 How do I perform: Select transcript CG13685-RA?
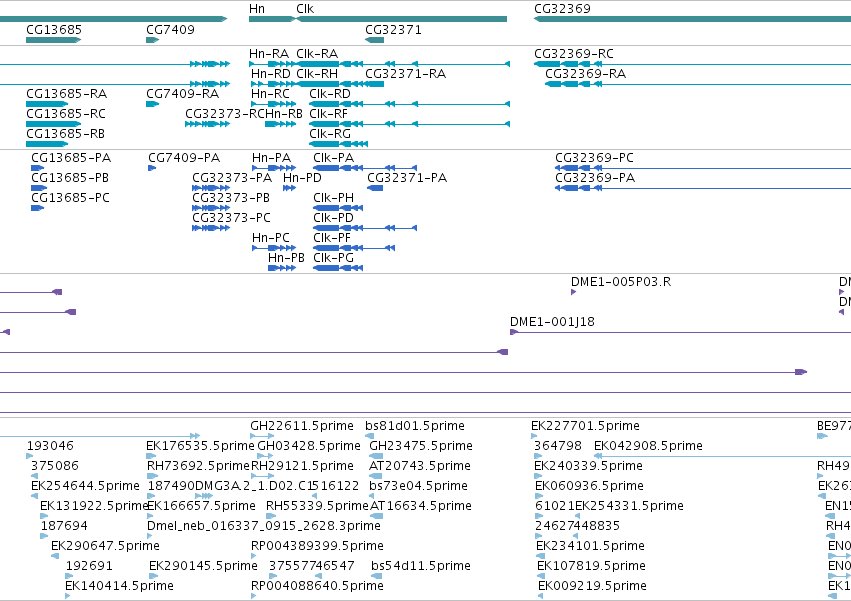[x=66, y=94]
